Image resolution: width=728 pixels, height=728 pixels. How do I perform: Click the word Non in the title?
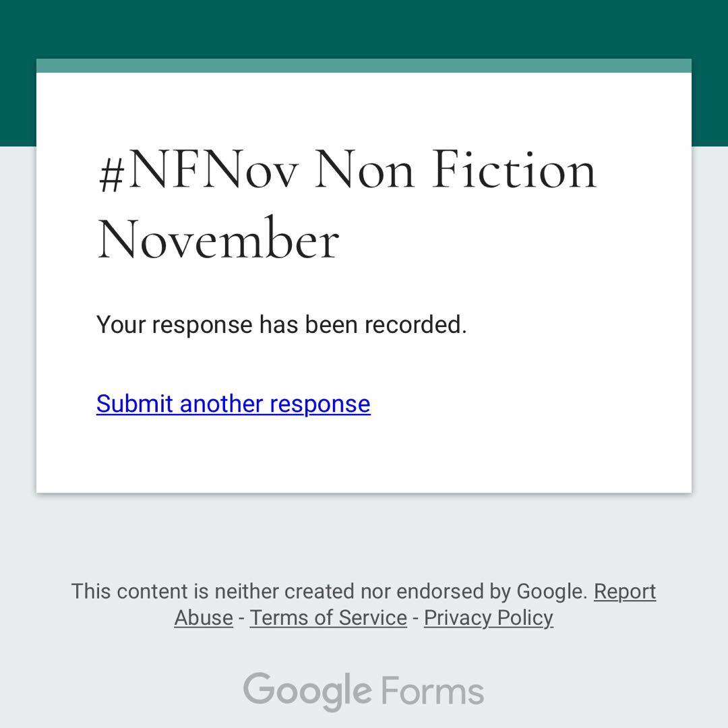pos(364,170)
